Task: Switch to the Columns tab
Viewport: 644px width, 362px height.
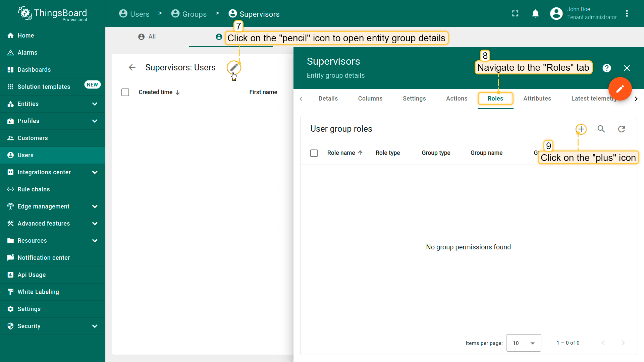Action: tap(370, 99)
